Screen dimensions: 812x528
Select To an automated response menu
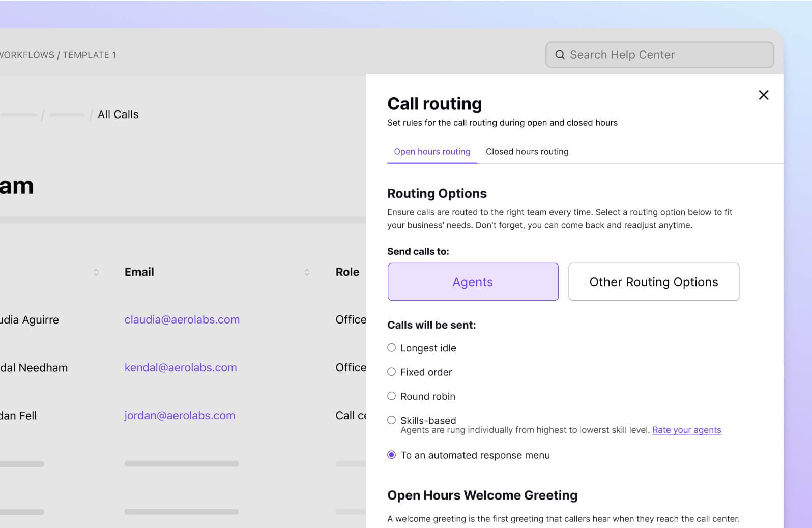391,455
